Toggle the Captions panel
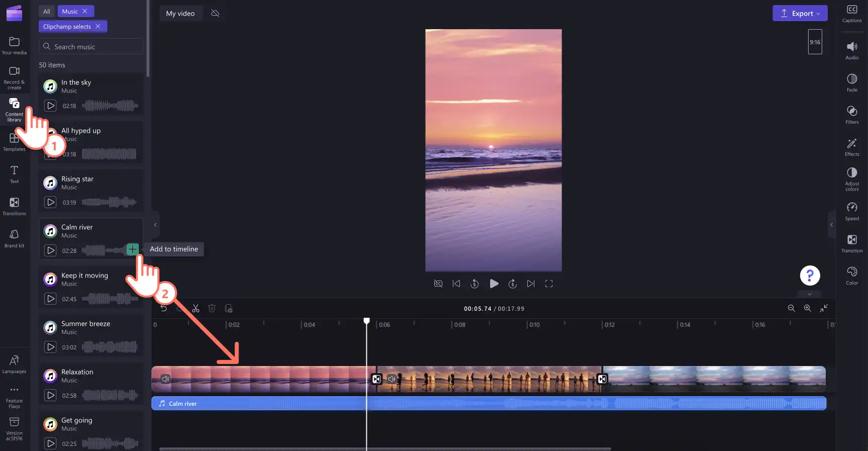The height and width of the screenshot is (451, 868). pos(852,14)
